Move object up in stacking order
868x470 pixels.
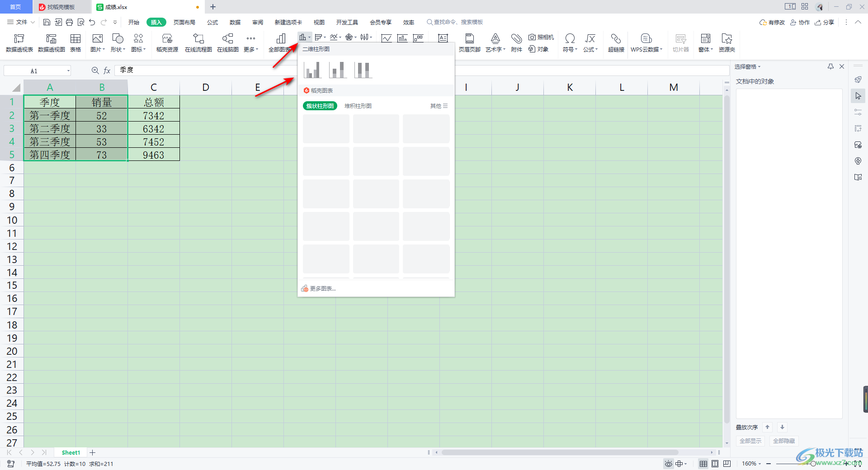point(767,427)
